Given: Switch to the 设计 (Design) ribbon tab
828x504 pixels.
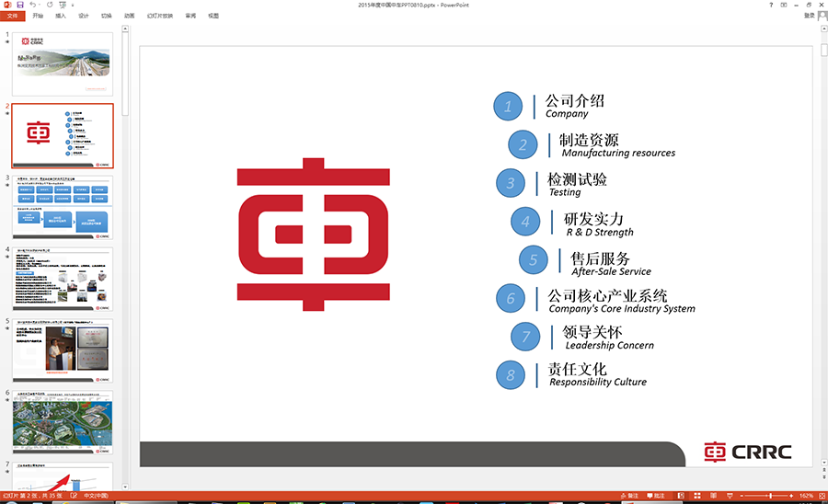Looking at the screenshot, I should coord(84,16).
